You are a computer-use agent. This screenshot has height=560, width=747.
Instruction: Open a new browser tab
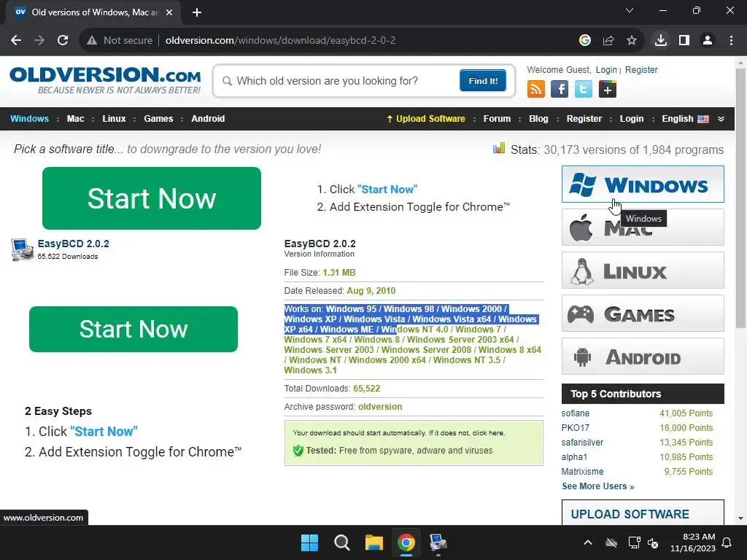click(197, 12)
